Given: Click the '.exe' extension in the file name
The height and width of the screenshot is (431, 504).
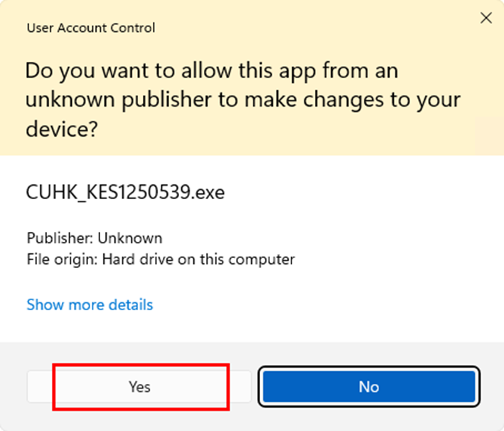Looking at the screenshot, I should [208, 193].
